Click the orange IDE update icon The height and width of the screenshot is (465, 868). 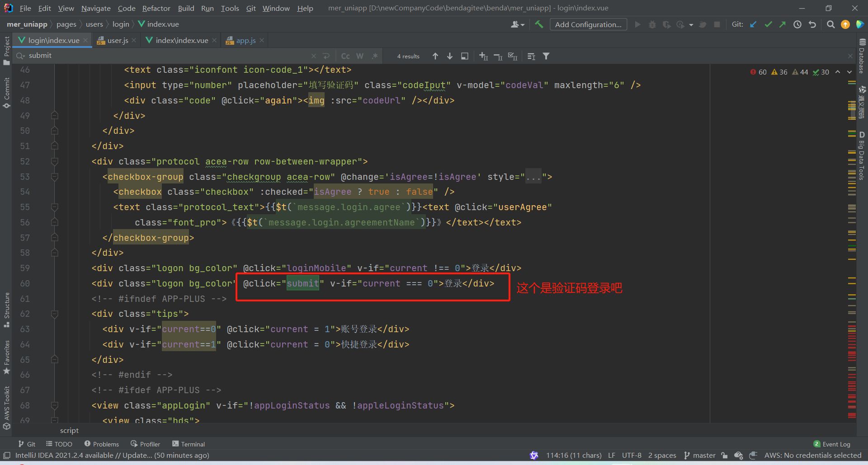[x=845, y=24]
